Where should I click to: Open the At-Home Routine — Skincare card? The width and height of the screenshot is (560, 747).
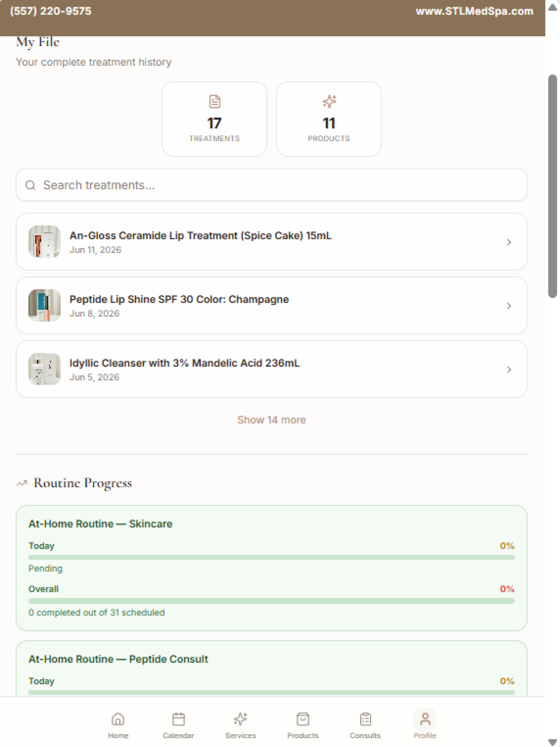[272, 568]
